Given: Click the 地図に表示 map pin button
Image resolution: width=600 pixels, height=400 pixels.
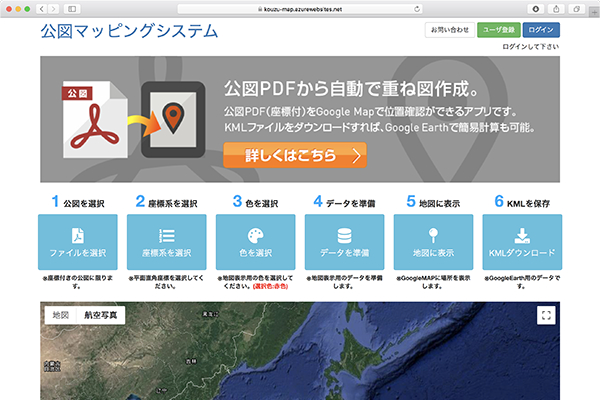Looking at the screenshot, I should 433,241.
